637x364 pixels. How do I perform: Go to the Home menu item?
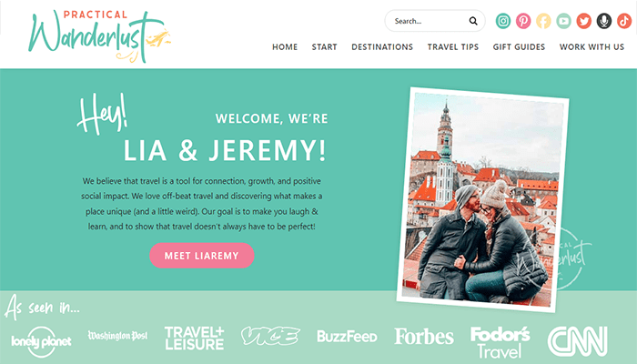pos(285,47)
